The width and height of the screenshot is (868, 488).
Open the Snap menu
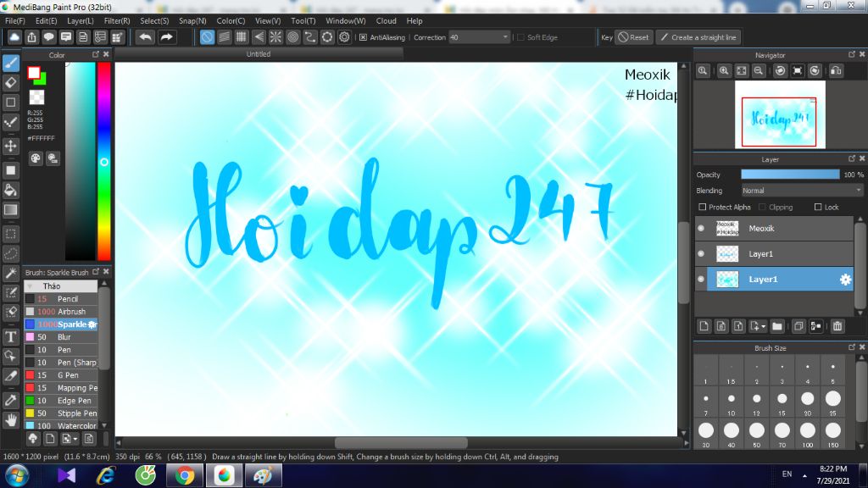tap(192, 20)
